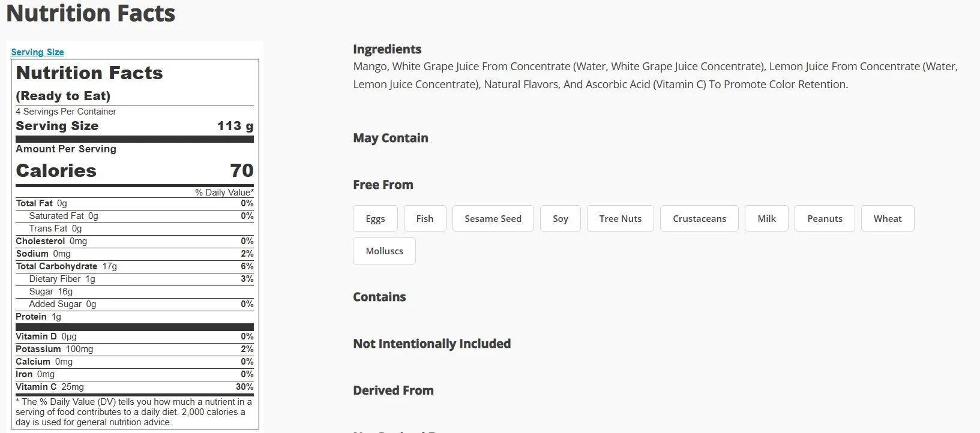Select the Peanuts allergen tag
The width and height of the screenshot is (980, 433).
coord(825,218)
